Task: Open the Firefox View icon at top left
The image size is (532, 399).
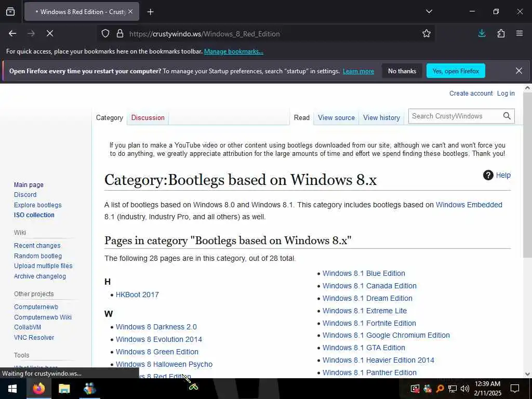Action: [10, 12]
